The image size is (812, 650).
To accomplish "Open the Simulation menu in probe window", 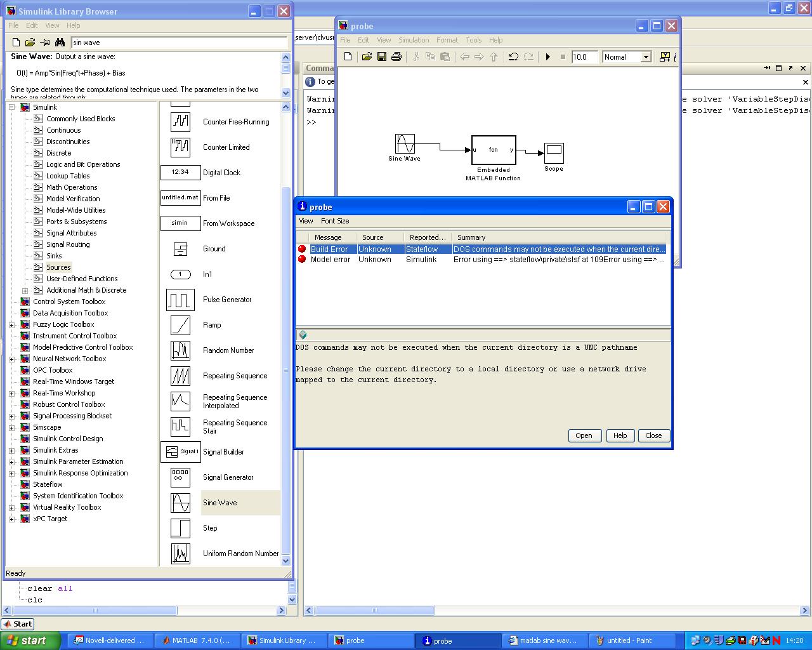I will point(413,40).
